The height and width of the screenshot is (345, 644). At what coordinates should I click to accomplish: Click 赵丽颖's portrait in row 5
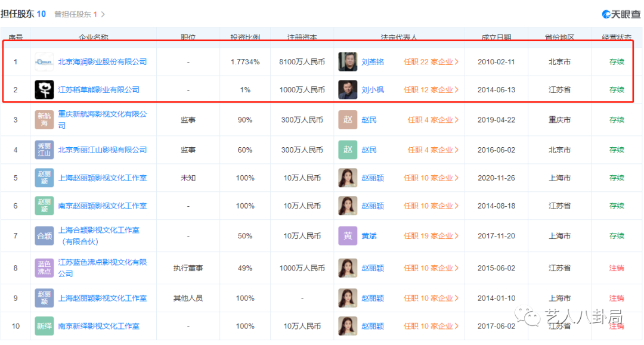(x=348, y=178)
